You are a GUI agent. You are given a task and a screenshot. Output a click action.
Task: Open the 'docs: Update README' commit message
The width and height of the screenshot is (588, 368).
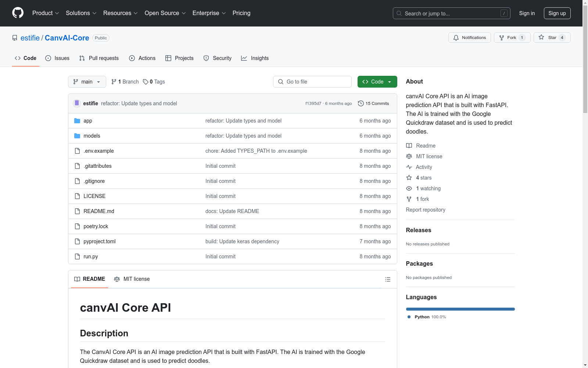pos(232,211)
